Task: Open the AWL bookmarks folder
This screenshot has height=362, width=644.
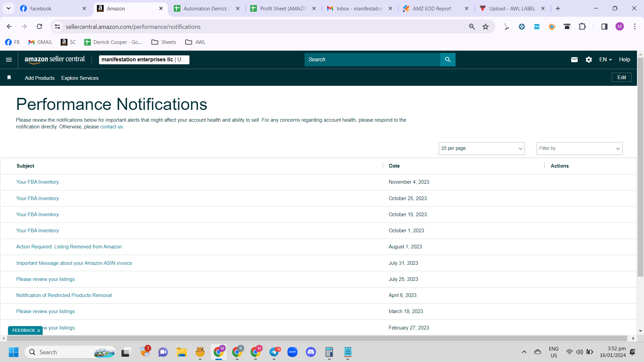Action: tap(195, 42)
